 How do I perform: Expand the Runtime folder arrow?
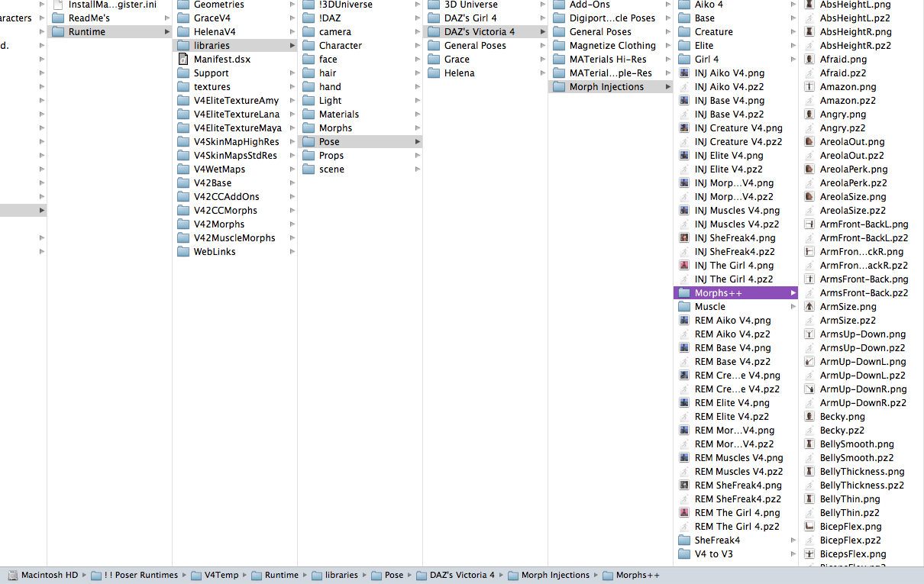click(167, 32)
